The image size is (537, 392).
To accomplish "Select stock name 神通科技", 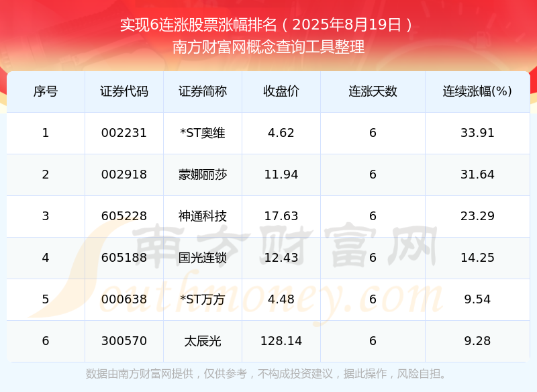I will point(203,216).
